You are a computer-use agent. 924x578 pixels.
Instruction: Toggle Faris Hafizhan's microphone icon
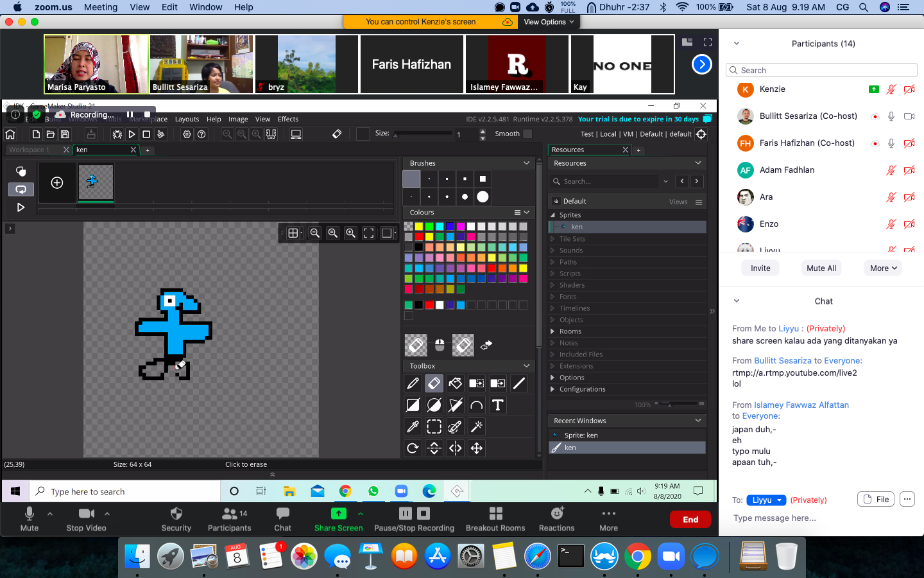(x=891, y=143)
